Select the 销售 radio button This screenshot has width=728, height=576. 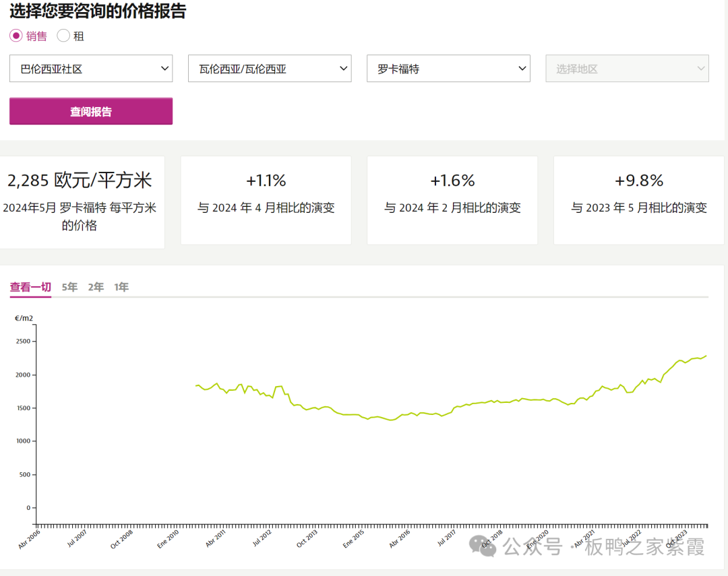(x=16, y=36)
